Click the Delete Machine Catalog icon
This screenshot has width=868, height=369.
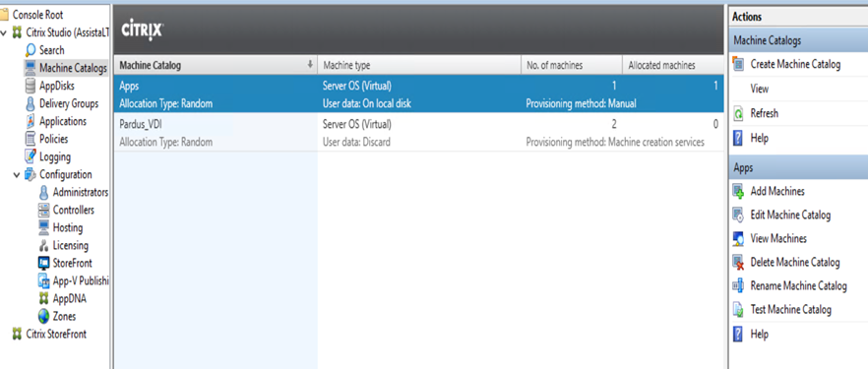[738, 262]
